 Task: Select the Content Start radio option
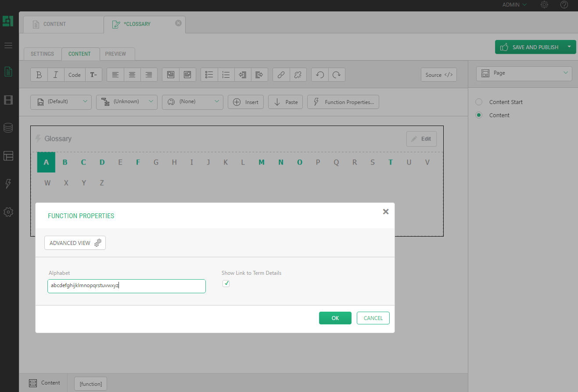(x=479, y=102)
